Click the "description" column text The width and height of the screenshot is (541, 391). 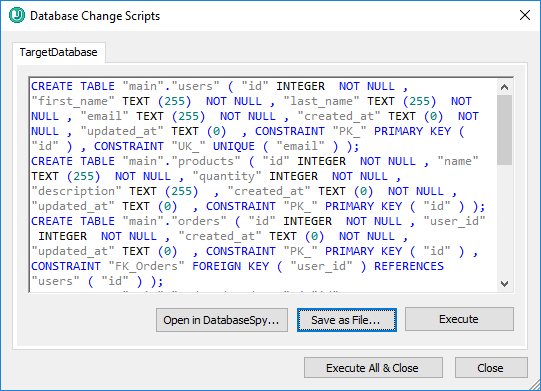[x=76, y=191]
